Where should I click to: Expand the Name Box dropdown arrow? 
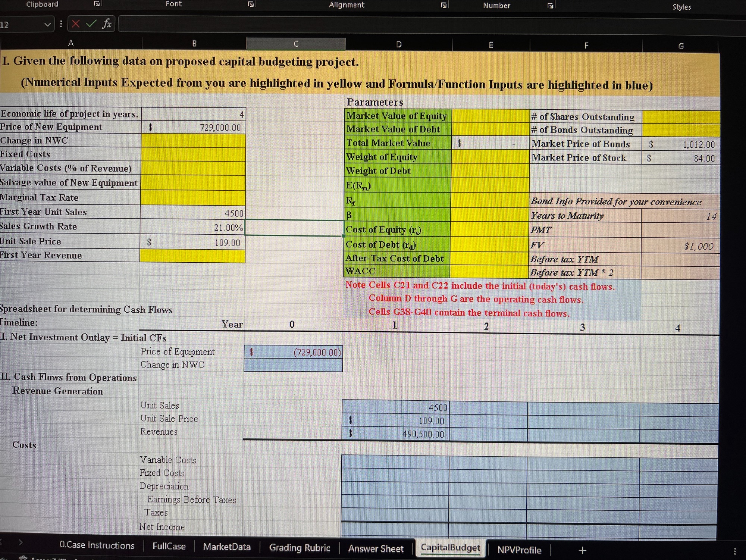tap(47, 25)
